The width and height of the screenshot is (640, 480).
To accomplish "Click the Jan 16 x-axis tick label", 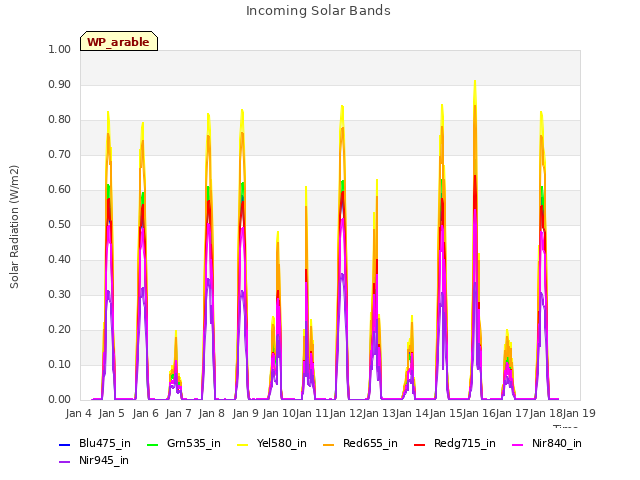I will tap(479, 413).
